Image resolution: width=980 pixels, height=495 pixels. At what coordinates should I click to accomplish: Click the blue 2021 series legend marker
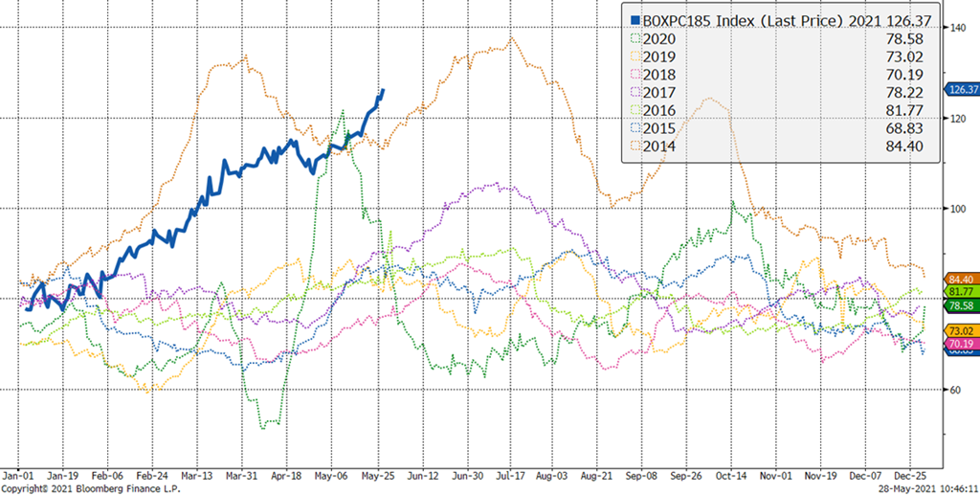pos(633,19)
